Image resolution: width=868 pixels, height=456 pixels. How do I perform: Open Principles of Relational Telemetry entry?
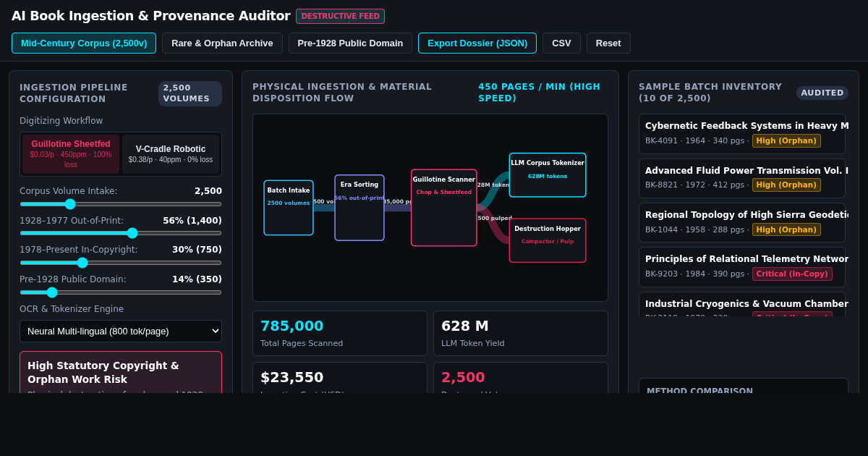coord(742,267)
